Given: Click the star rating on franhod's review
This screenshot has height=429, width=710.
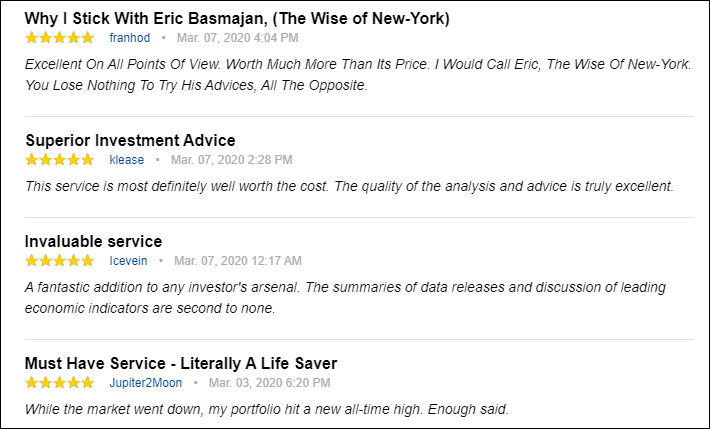Looking at the screenshot, I should coord(59,38).
